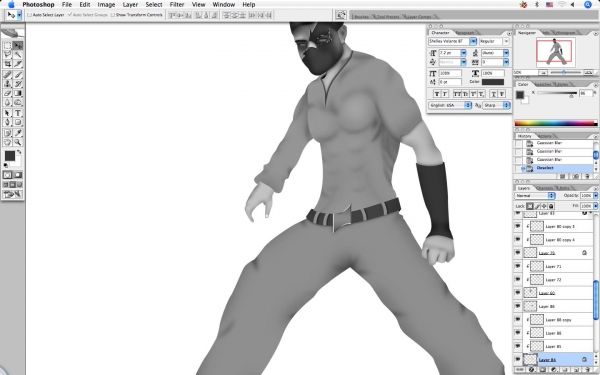Select the Path Selection tool
This screenshot has height=375, width=600.
tap(7, 113)
